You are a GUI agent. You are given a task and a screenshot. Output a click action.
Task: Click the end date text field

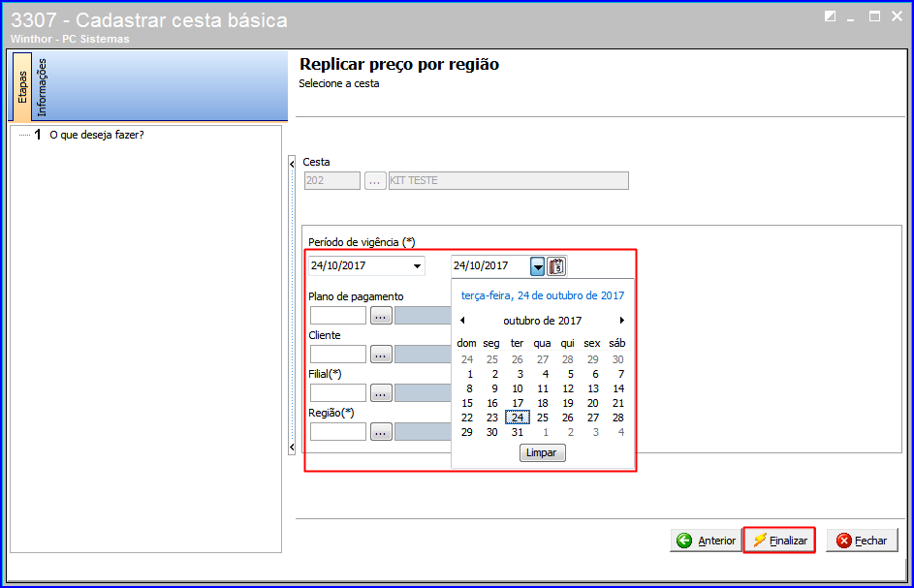[x=490, y=265]
